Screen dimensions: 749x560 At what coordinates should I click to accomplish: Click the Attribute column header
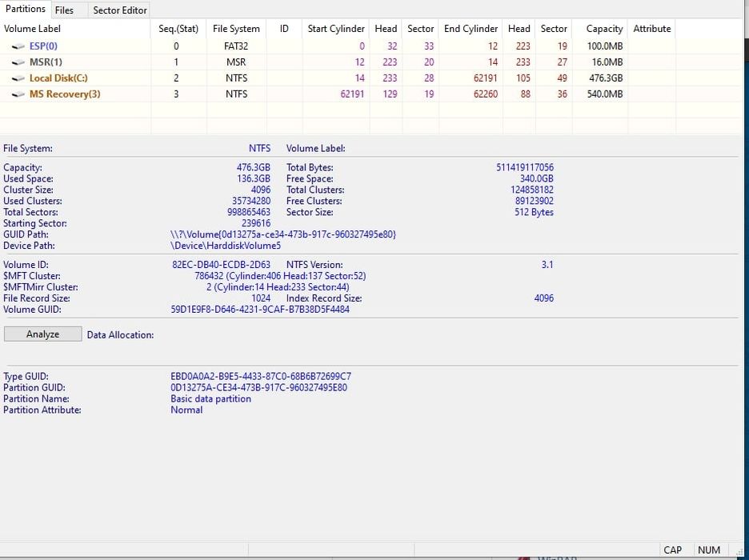coord(652,29)
